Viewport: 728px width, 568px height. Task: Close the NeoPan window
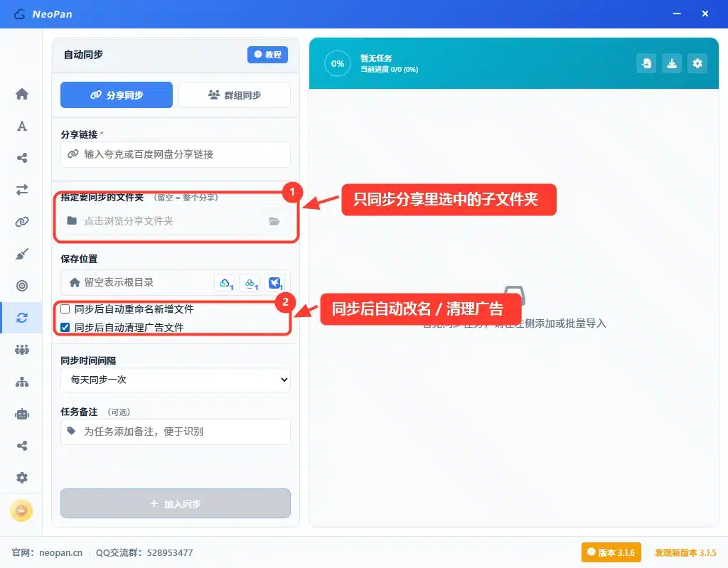[x=705, y=14]
